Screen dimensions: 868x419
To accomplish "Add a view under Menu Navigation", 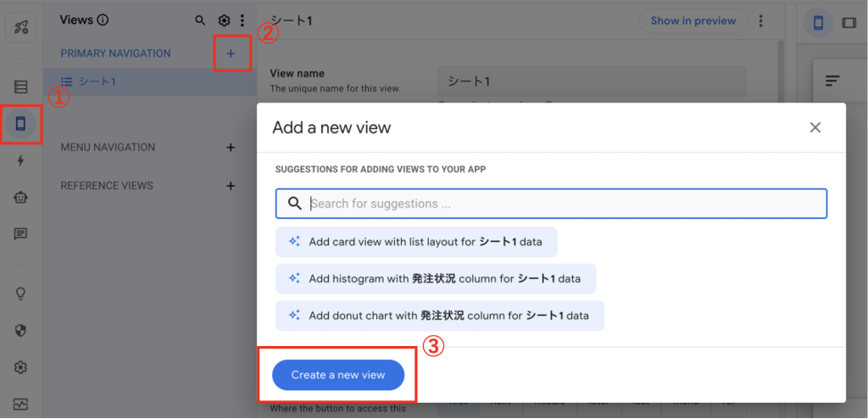I will click(231, 148).
